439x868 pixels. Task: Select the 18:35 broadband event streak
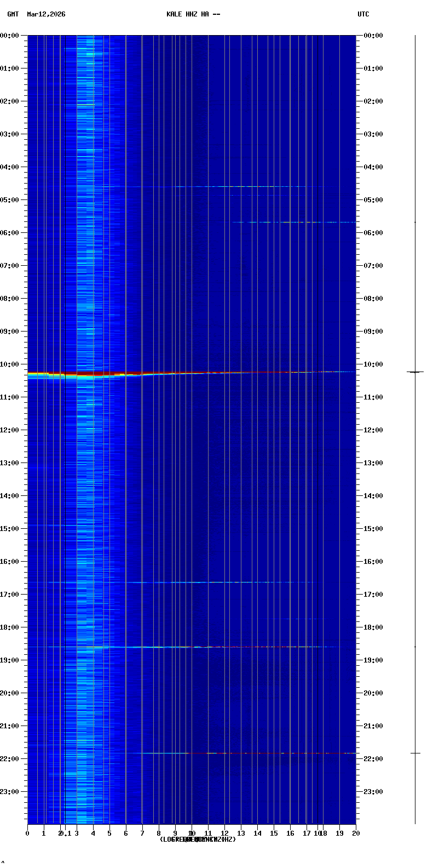(219, 647)
